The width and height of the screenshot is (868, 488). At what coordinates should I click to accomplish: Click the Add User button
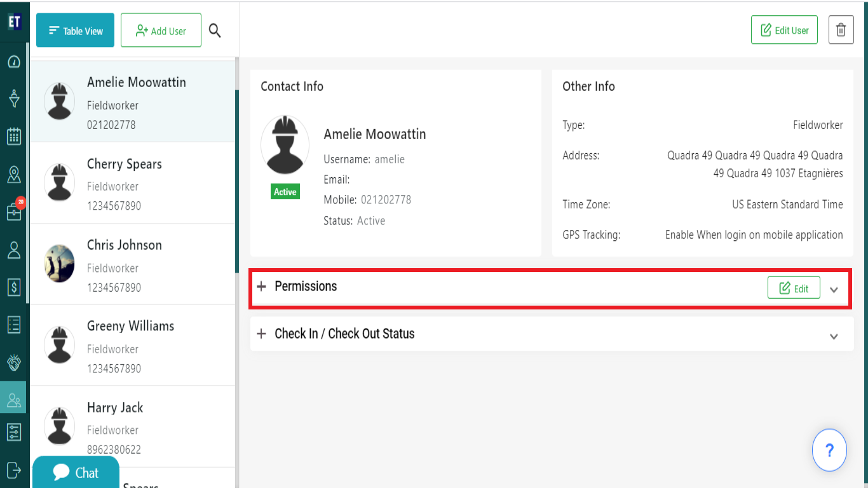(x=161, y=30)
